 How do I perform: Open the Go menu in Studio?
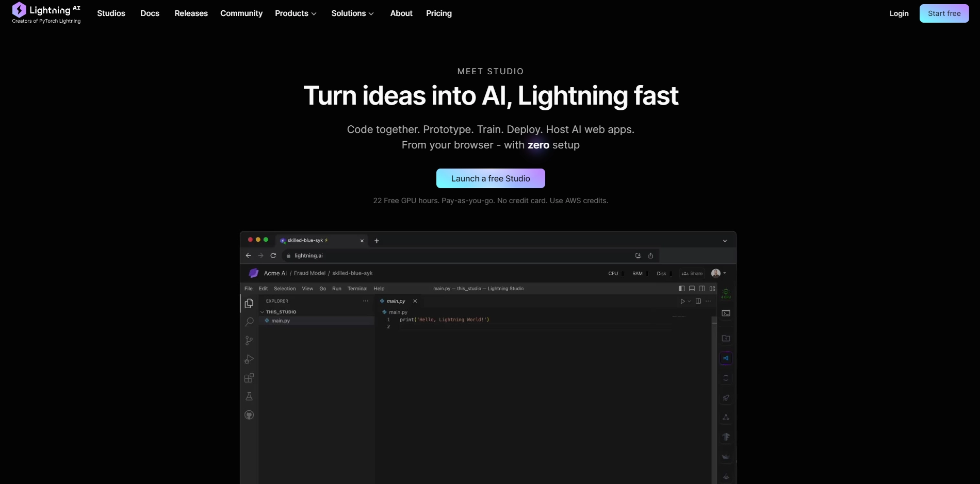[x=323, y=289]
